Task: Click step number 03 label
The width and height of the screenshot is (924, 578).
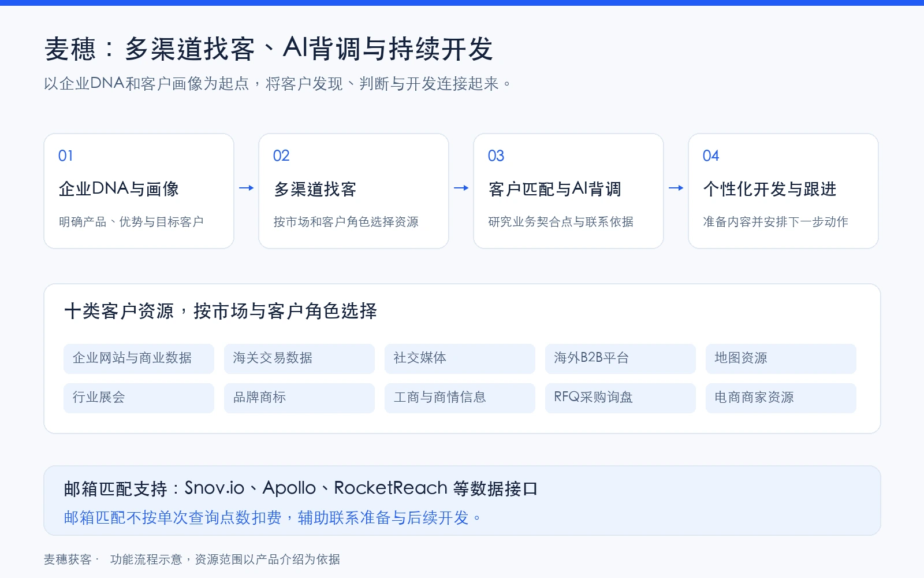Action: [x=496, y=155]
